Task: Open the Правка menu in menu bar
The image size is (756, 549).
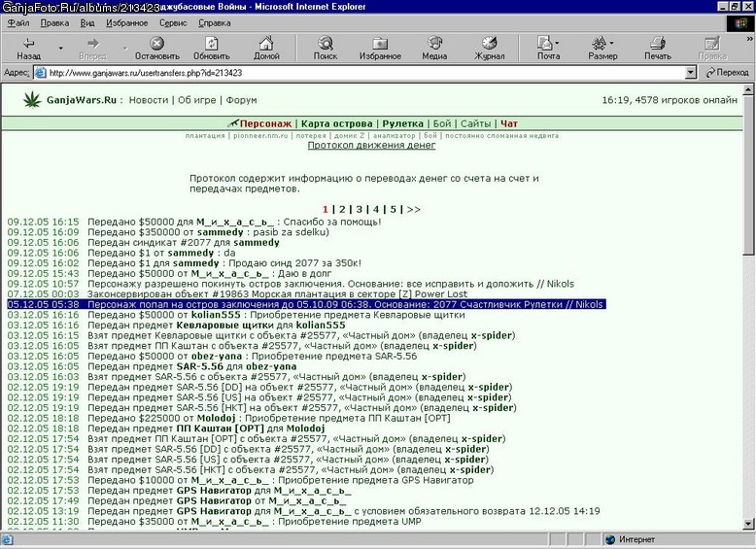Action: 54,23
